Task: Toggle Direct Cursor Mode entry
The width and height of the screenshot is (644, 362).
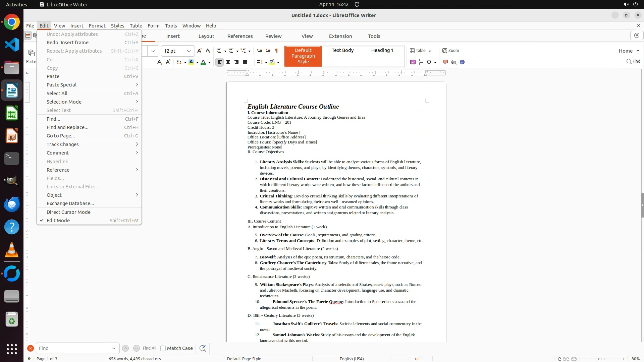Action: pos(68,212)
